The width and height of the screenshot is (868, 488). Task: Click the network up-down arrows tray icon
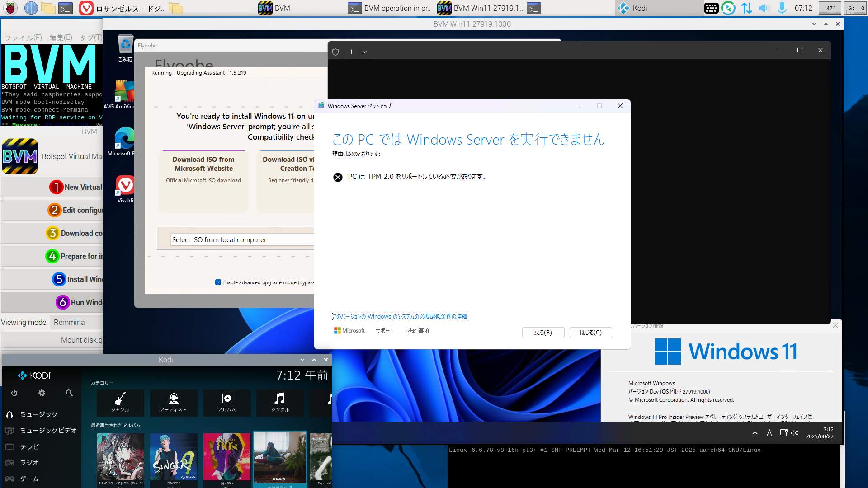[x=746, y=8]
